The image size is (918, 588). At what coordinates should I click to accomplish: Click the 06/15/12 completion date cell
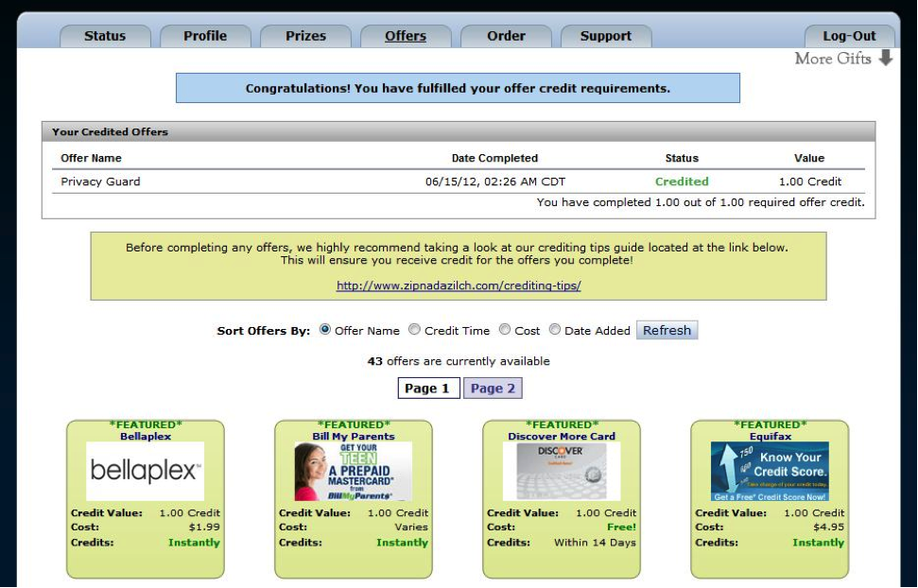tap(495, 182)
